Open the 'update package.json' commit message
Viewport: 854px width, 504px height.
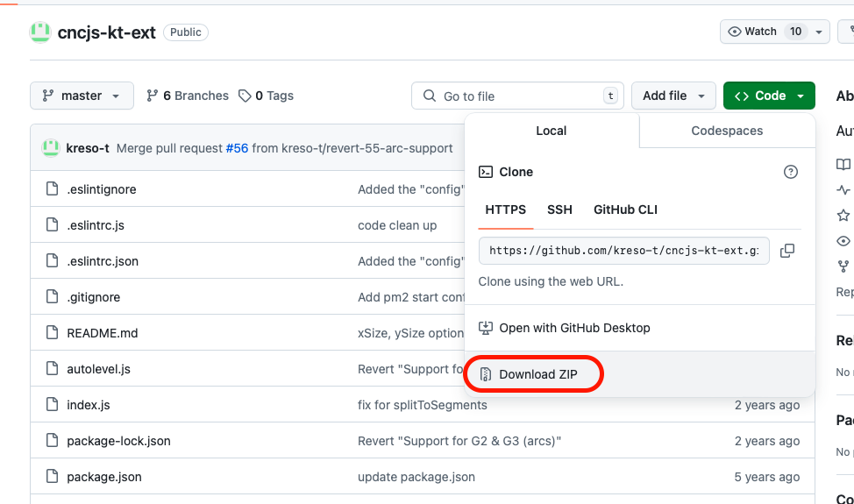click(416, 477)
